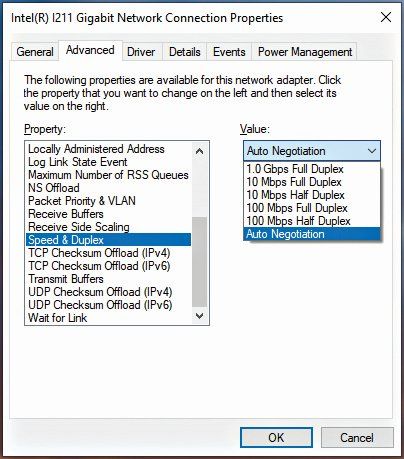
Task: Open the Power Management tab
Action: tap(305, 52)
